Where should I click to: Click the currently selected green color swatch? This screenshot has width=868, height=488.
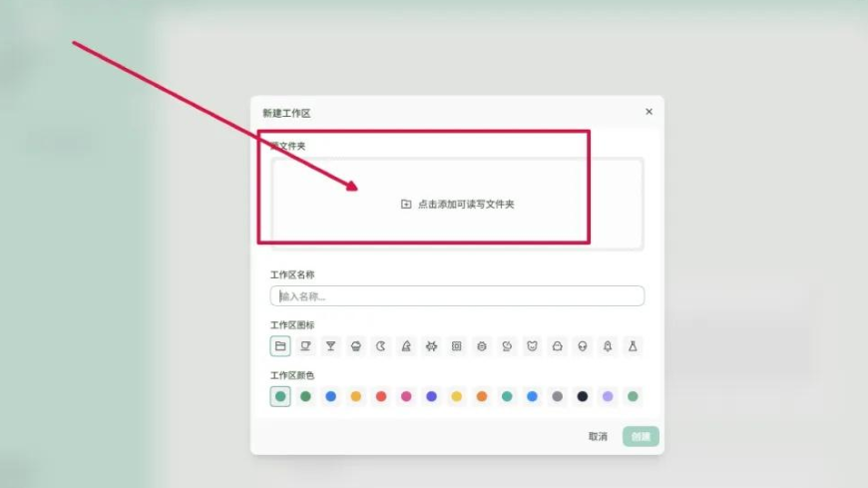pyautogui.click(x=280, y=396)
